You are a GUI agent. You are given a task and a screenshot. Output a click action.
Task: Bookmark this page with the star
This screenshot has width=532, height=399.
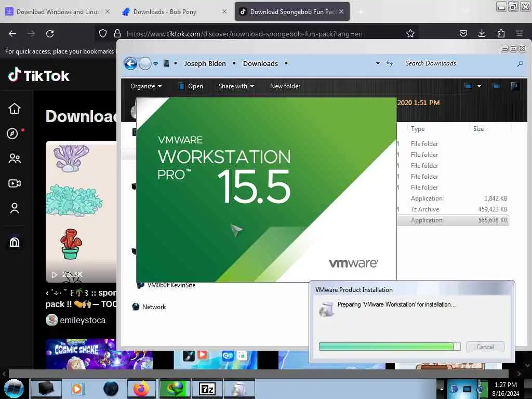pos(410,34)
